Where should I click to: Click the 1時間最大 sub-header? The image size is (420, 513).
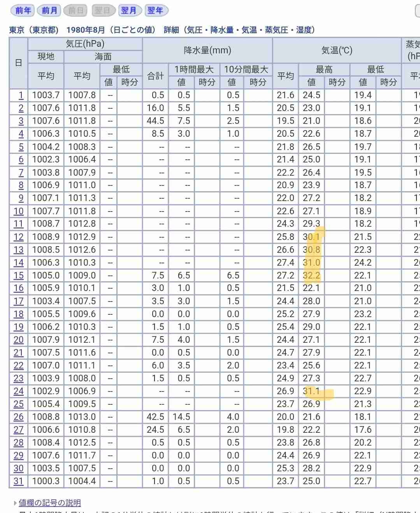[194, 69]
